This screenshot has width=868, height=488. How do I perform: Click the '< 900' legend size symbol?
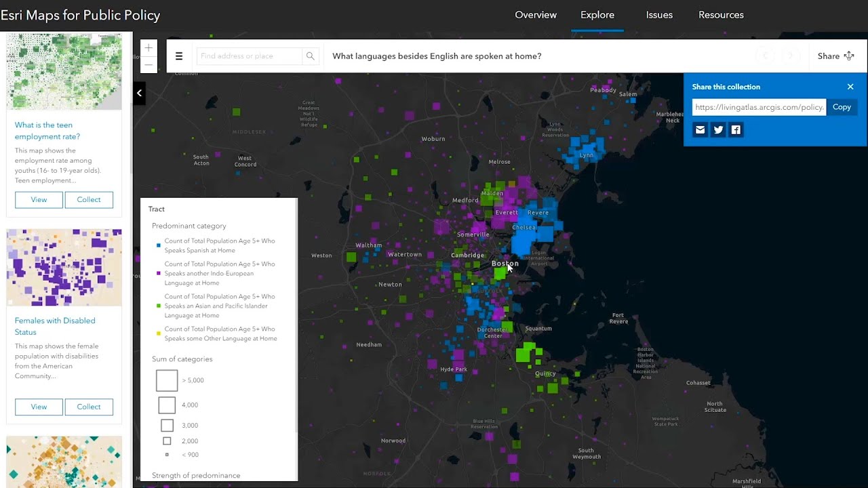(167, 455)
